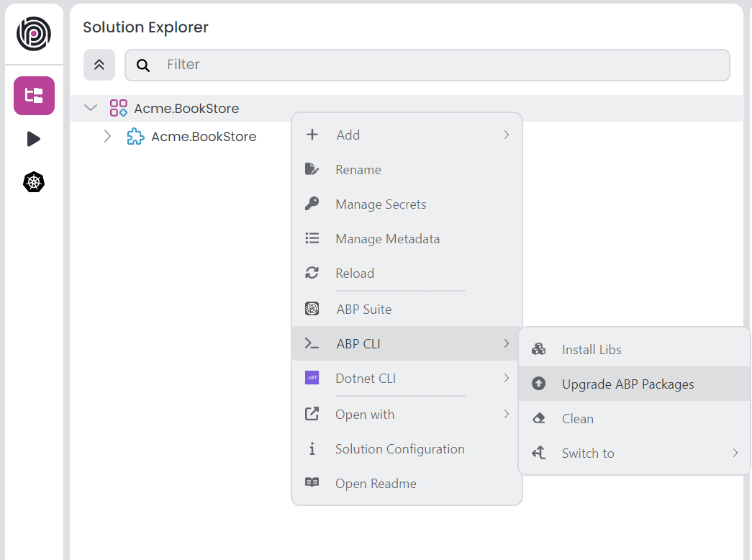
Task: Expand the Switch to submenu arrow
Action: tap(735, 453)
